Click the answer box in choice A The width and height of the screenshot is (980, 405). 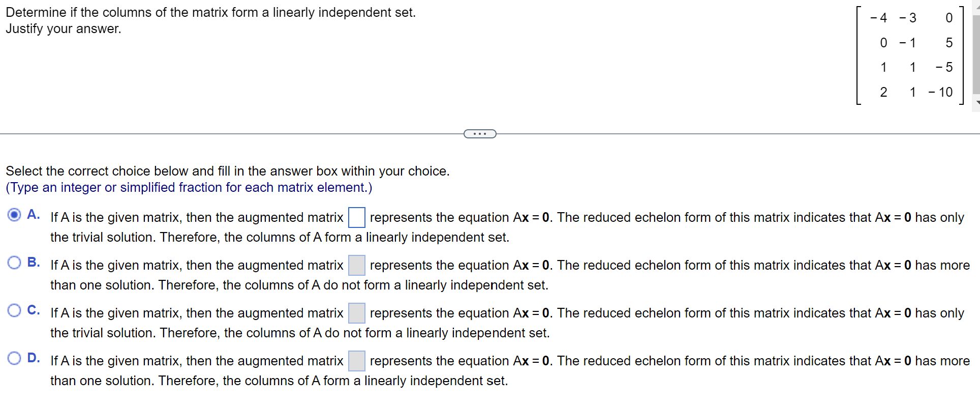[357, 217]
